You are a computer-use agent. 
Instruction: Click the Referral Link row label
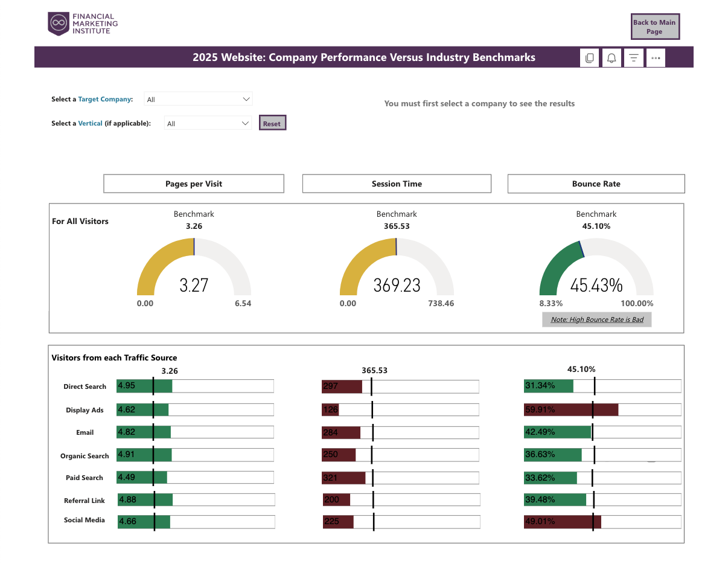click(x=85, y=501)
